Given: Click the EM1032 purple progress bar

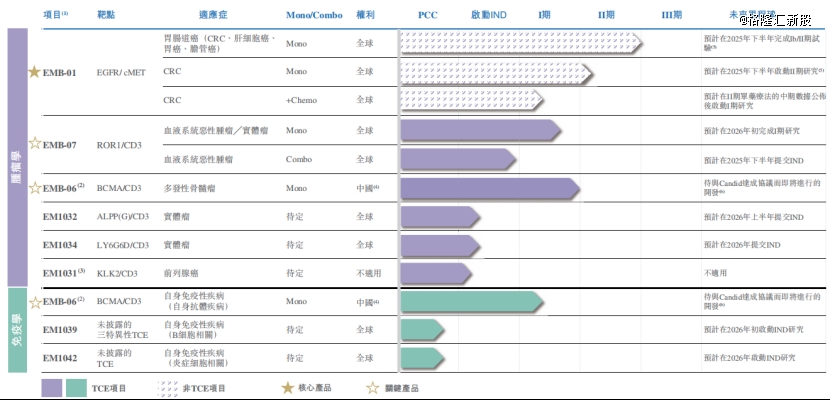Looking at the screenshot, I should pos(440,217).
